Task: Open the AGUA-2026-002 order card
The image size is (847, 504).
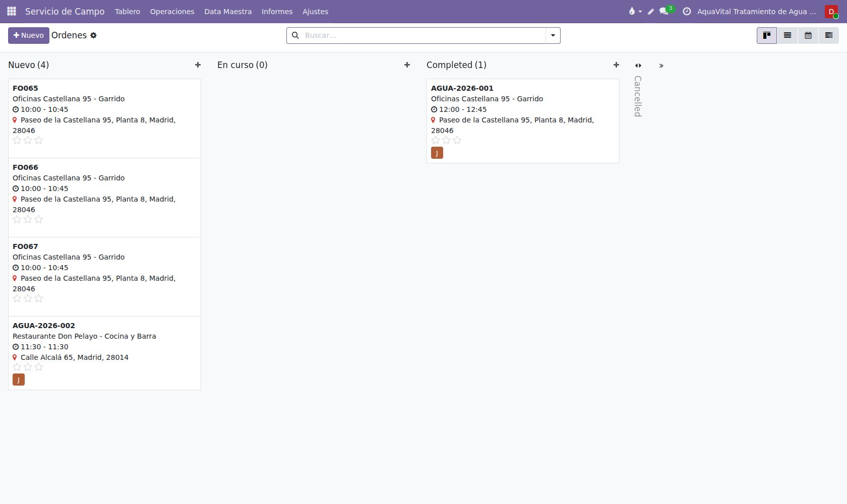Action: [x=104, y=353]
